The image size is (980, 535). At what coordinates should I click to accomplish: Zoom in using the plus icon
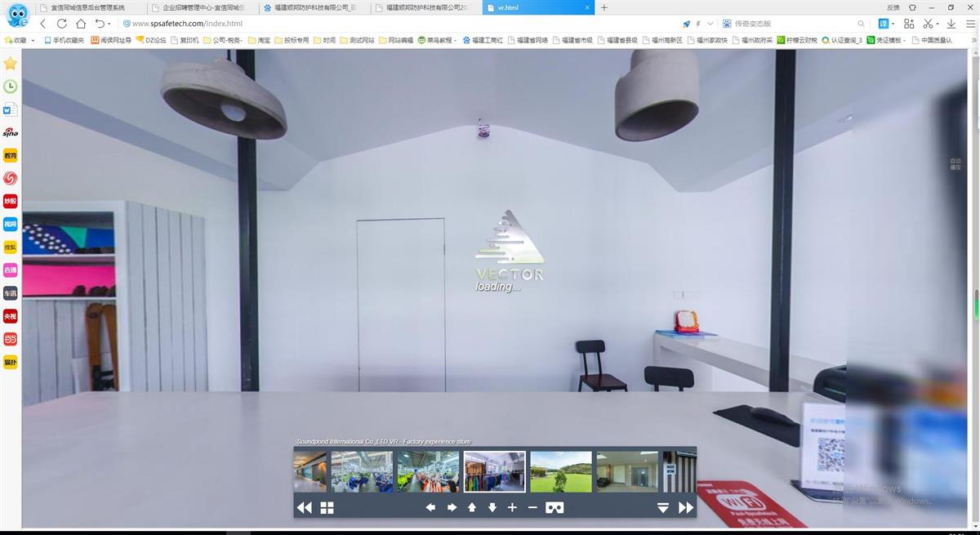[x=512, y=507]
